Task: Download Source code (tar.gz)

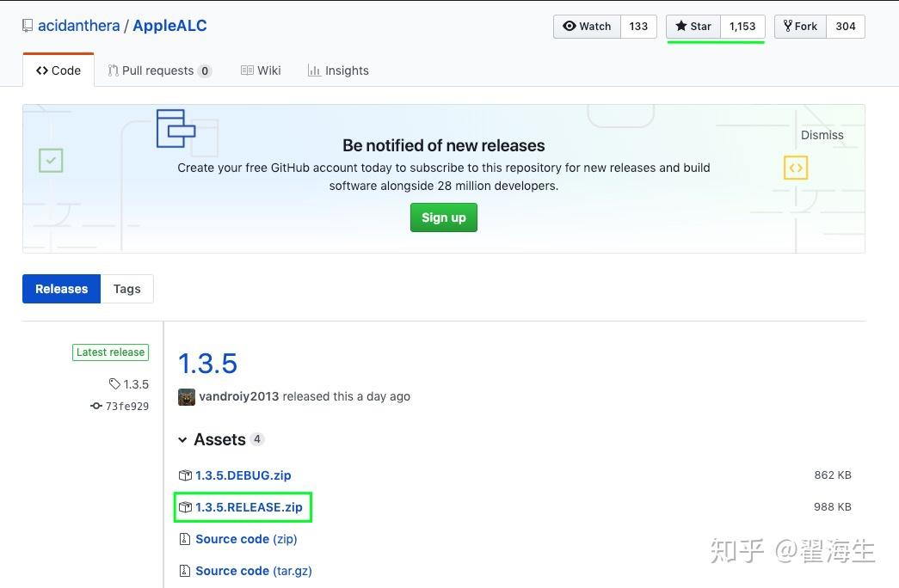Action: (254, 571)
